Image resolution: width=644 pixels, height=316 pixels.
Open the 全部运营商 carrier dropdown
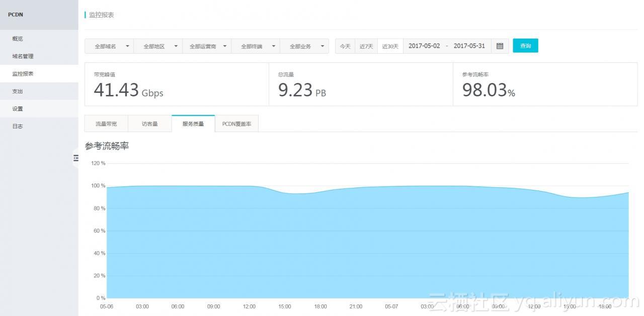[207, 46]
